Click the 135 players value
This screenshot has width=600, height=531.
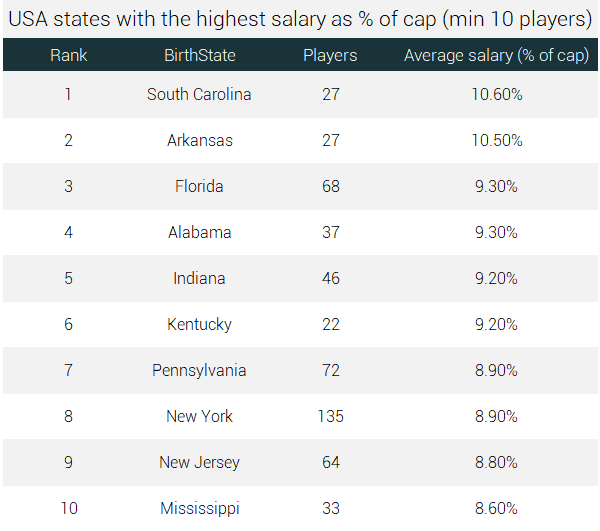tap(330, 416)
